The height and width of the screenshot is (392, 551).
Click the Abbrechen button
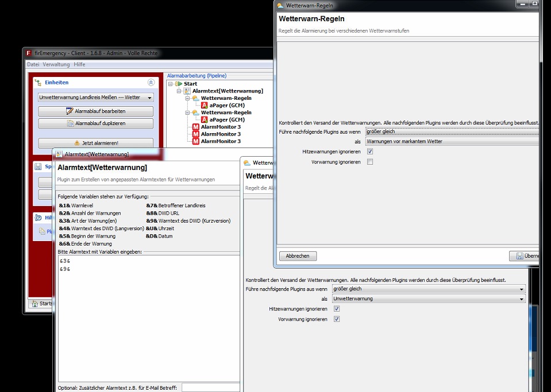pyautogui.click(x=298, y=256)
